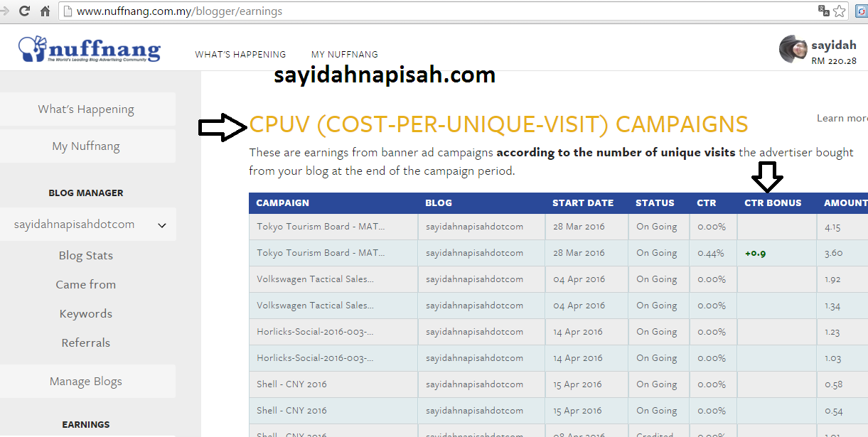Viewport: 868px width, 437px height.
Task: Click the 0.44% CTR value
Action: click(711, 253)
